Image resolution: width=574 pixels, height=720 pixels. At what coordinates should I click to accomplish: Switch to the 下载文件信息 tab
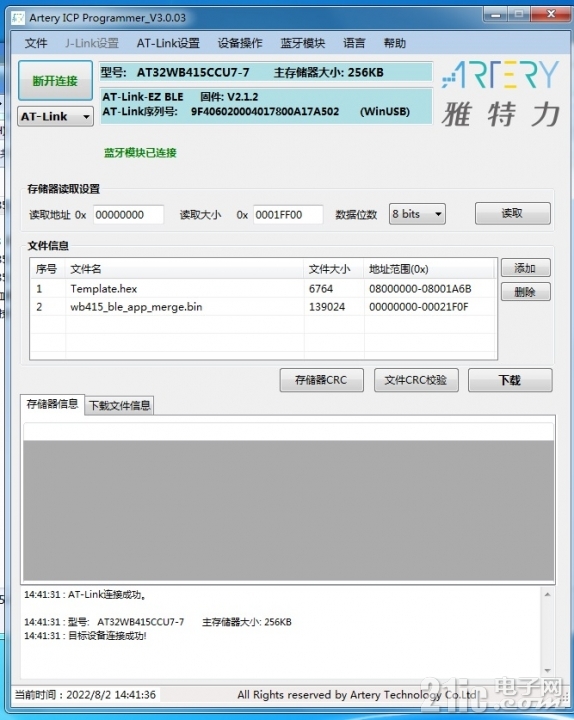[x=119, y=405]
